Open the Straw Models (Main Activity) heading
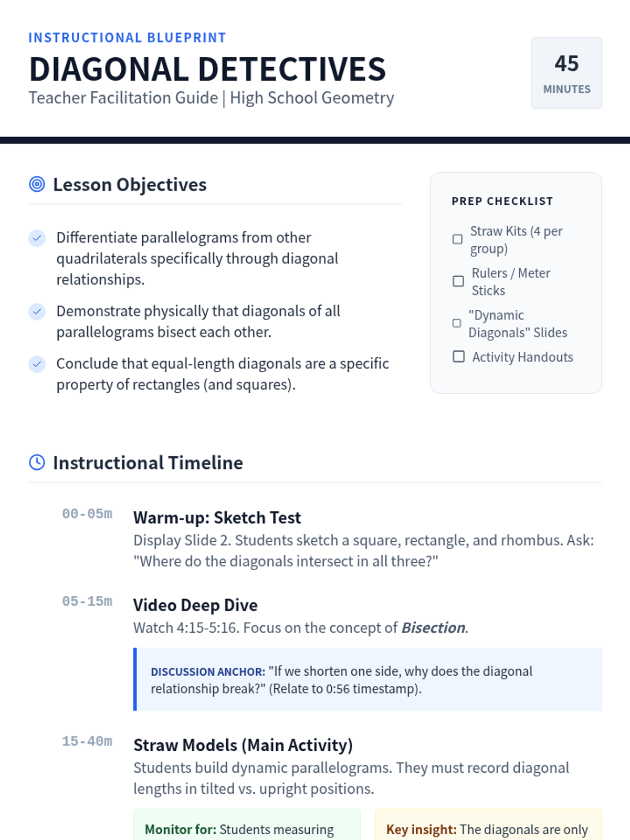This screenshot has height=840, width=630. point(243,745)
